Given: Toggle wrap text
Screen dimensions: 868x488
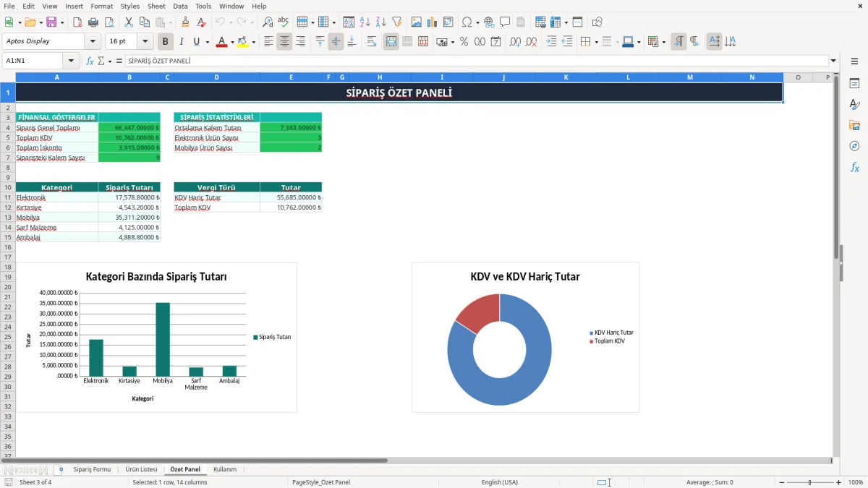Looking at the screenshot, I should coord(372,42).
